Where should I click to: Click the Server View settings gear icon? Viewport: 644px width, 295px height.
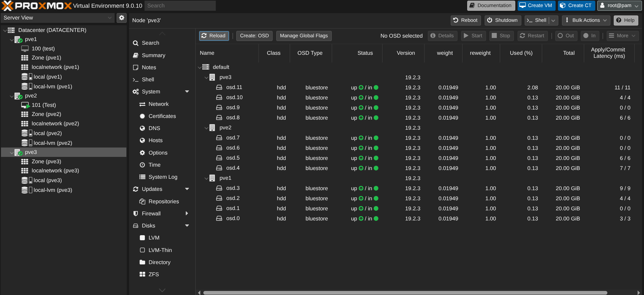[x=121, y=18]
